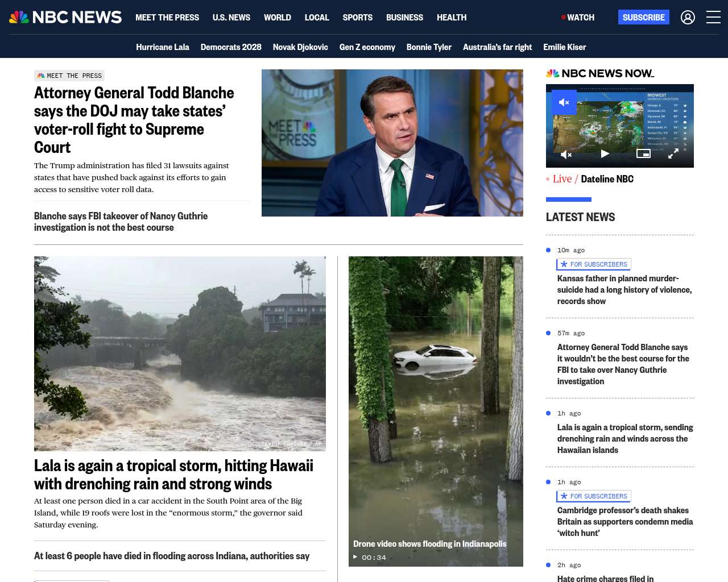The width and height of the screenshot is (728, 582).
Task: Open the Hawaii flooding river photo
Action: pyautogui.click(x=180, y=354)
